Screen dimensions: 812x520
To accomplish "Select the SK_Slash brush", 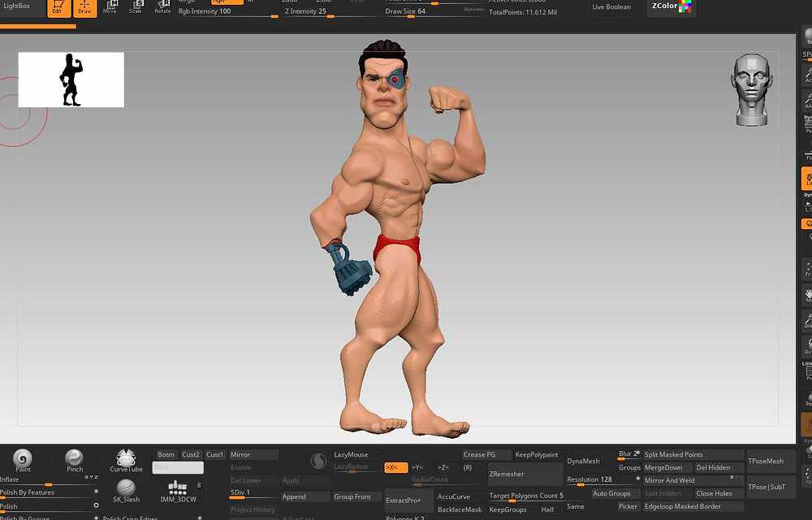I will point(126,491).
